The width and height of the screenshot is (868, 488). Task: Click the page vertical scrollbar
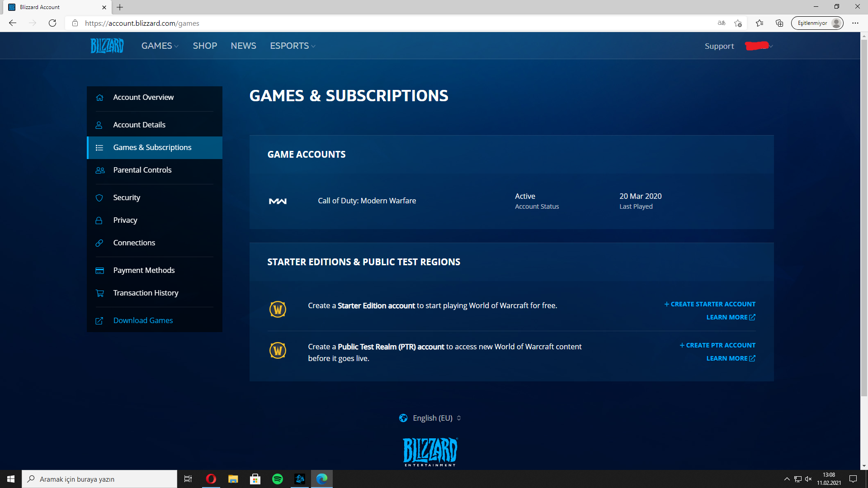point(864,218)
